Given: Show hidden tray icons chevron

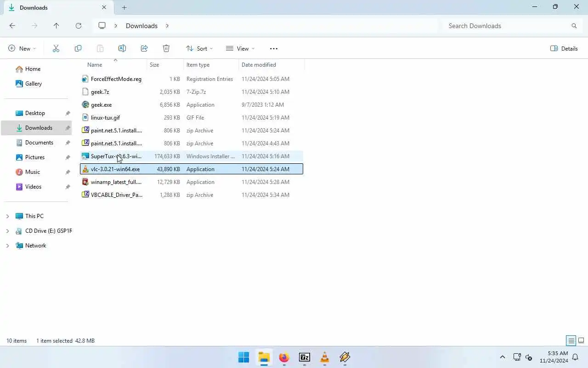Looking at the screenshot, I should pos(503,357).
